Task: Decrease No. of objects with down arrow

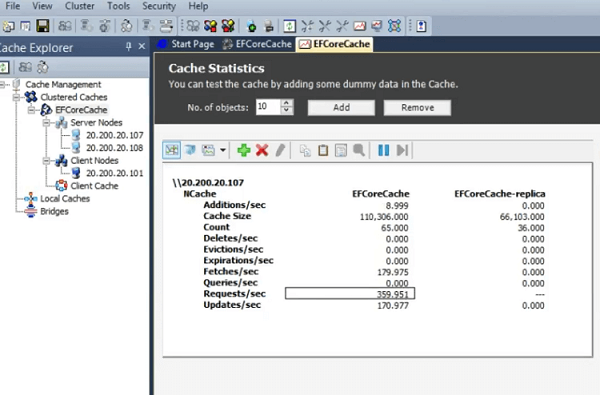Action: (x=287, y=111)
